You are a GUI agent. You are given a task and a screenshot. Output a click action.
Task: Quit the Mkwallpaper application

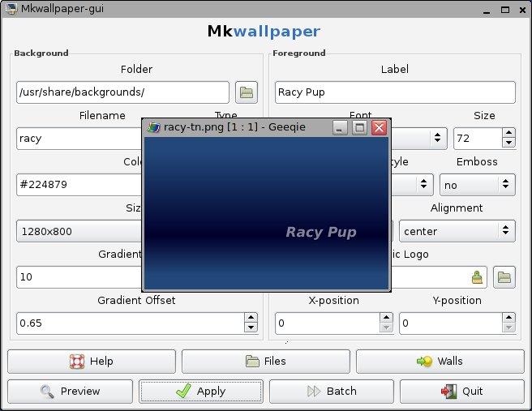tap(462, 392)
